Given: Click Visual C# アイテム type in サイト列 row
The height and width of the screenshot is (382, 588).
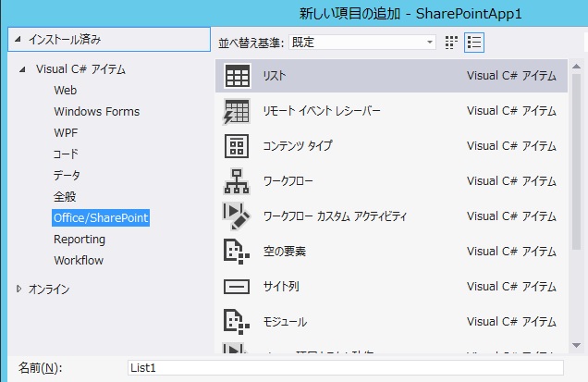Looking at the screenshot, I should tap(511, 287).
